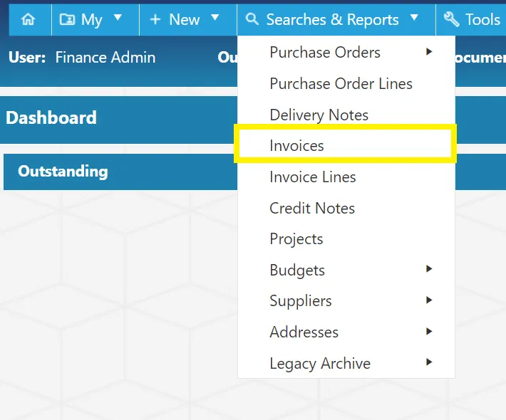Expand the Purchase Orders submenu arrow
The image size is (506, 420).
429,51
